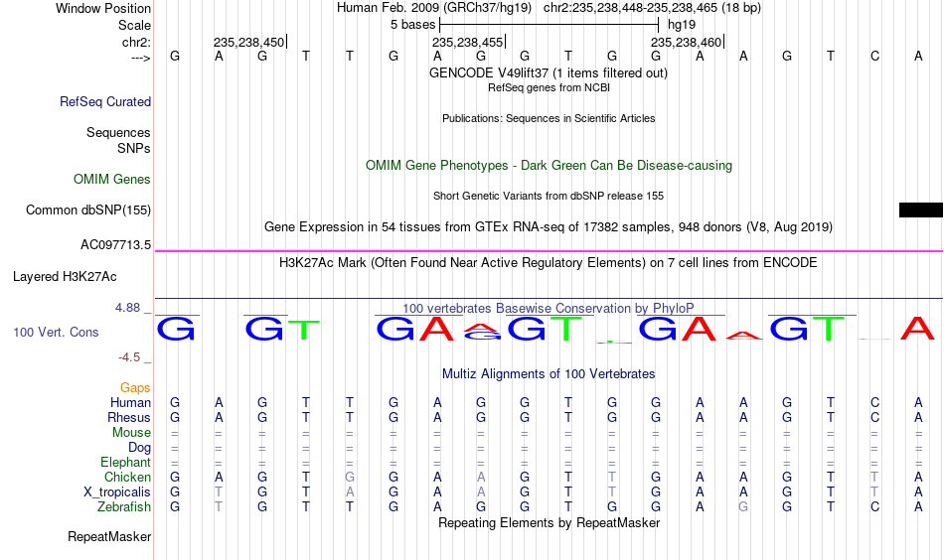Select the Window Position label
The height and width of the screenshot is (560, 944).
click(103, 8)
